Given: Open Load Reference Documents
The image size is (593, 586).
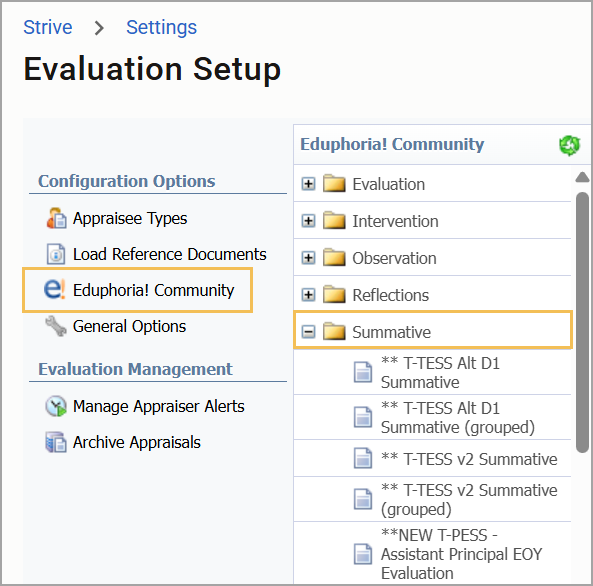Looking at the screenshot, I should (x=169, y=254).
